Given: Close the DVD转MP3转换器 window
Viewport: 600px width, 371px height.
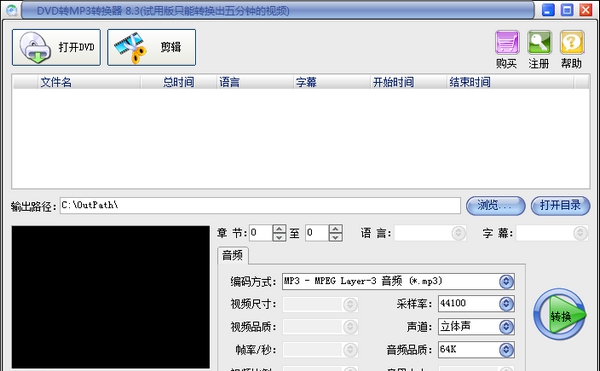Looking at the screenshot, I should coord(586,10).
